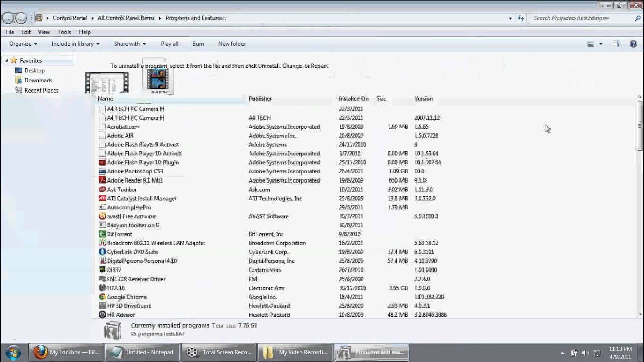Viewport: 644px width, 362px height.
Task: Open the change view options arrow
Action: [x=601, y=44]
